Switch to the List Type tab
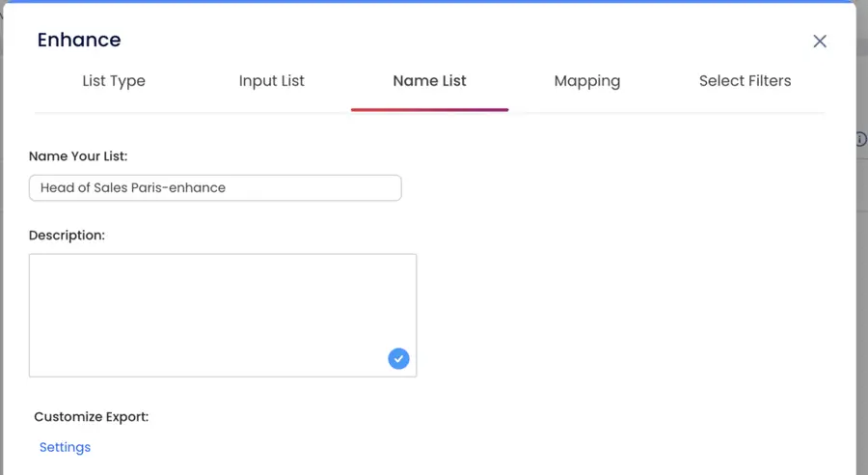This screenshot has width=868, height=475. (114, 81)
